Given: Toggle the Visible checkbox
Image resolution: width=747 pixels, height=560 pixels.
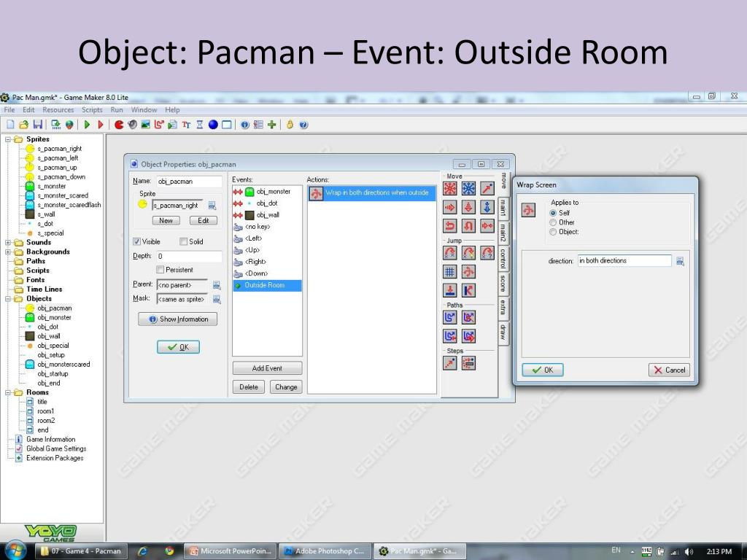Looking at the screenshot, I should coord(136,241).
